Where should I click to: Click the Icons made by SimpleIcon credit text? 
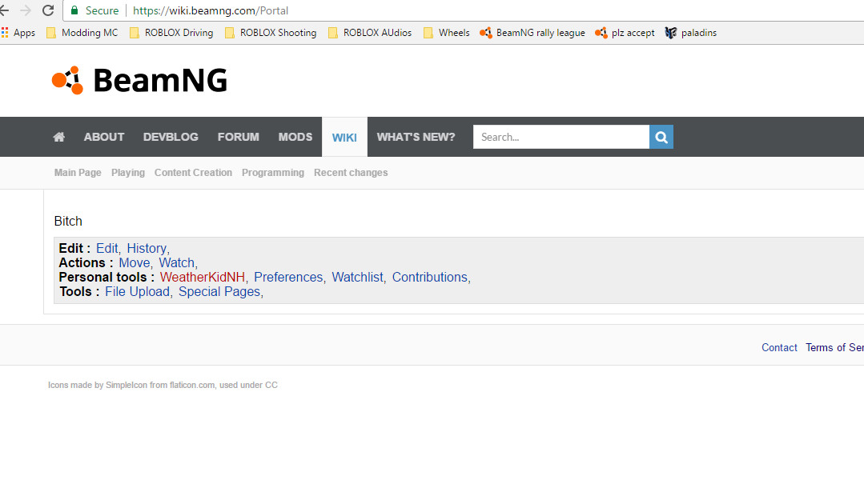point(163,385)
